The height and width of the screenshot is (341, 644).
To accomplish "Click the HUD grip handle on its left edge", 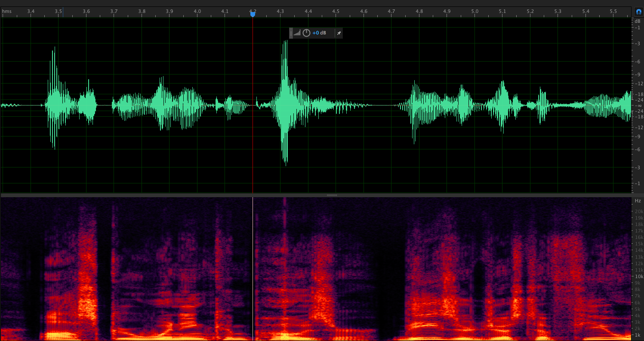I will [291, 33].
